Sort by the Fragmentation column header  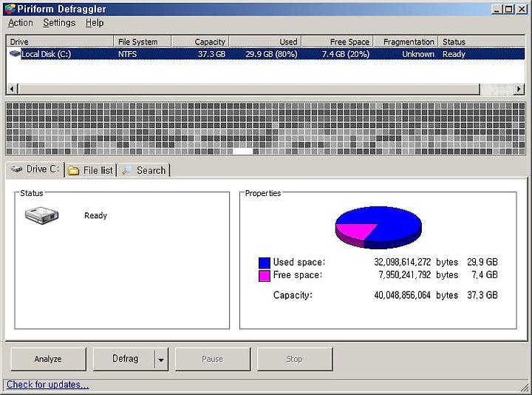tap(406, 41)
